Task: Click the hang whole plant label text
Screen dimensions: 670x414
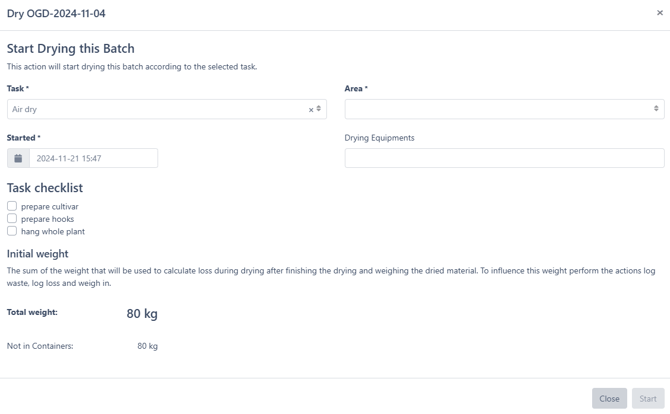Action: pyautogui.click(x=53, y=231)
